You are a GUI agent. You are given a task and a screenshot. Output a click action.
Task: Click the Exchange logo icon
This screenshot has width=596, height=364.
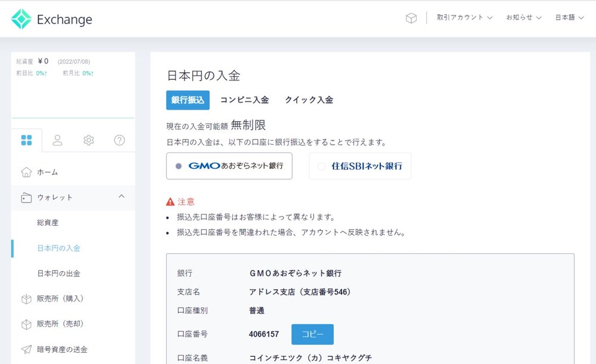[21, 19]
